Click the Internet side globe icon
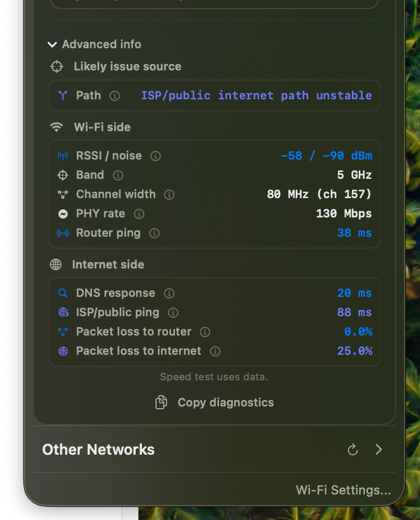This screenshot has height=520, width=420. pos(56,264)
